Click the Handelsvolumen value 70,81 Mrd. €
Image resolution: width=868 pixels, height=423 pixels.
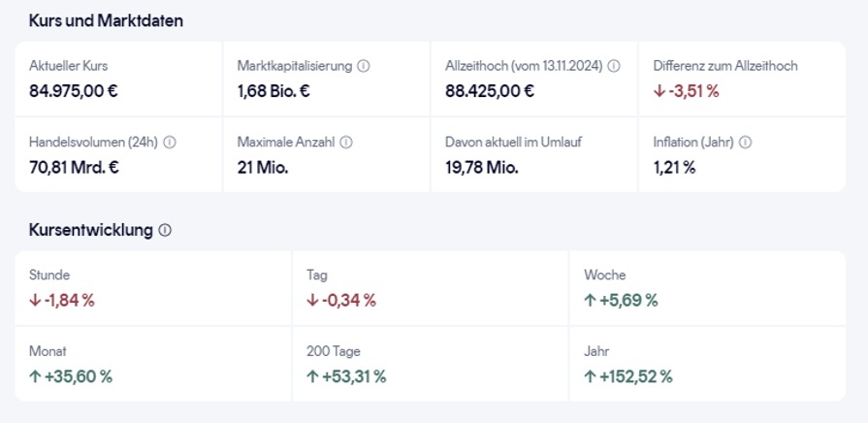click(75, 167)
